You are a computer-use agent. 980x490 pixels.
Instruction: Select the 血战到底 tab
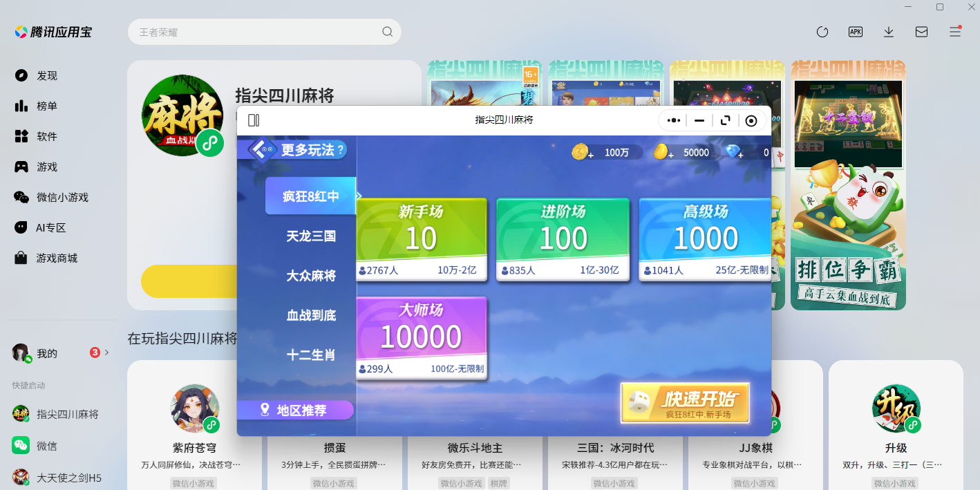[x=311, y=315]
